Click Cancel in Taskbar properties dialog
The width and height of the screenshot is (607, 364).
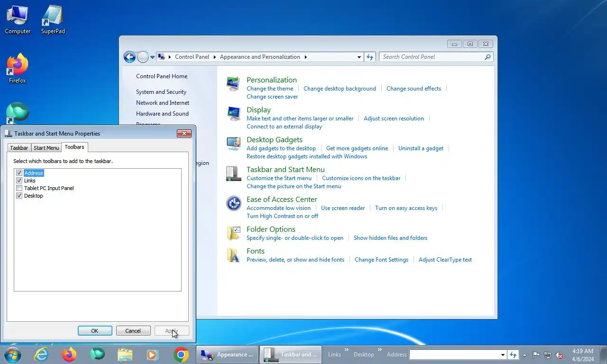click(133, 331)
